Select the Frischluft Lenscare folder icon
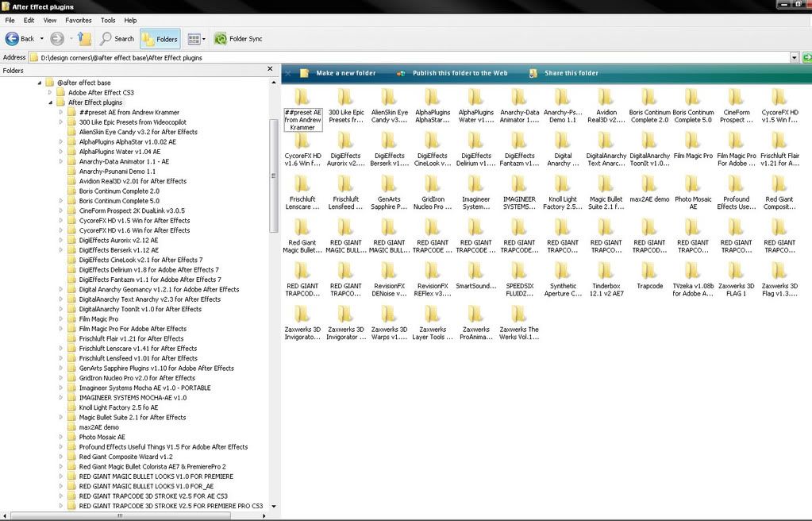The height and width of the screenshot is (521, 812). pos(302,184)
